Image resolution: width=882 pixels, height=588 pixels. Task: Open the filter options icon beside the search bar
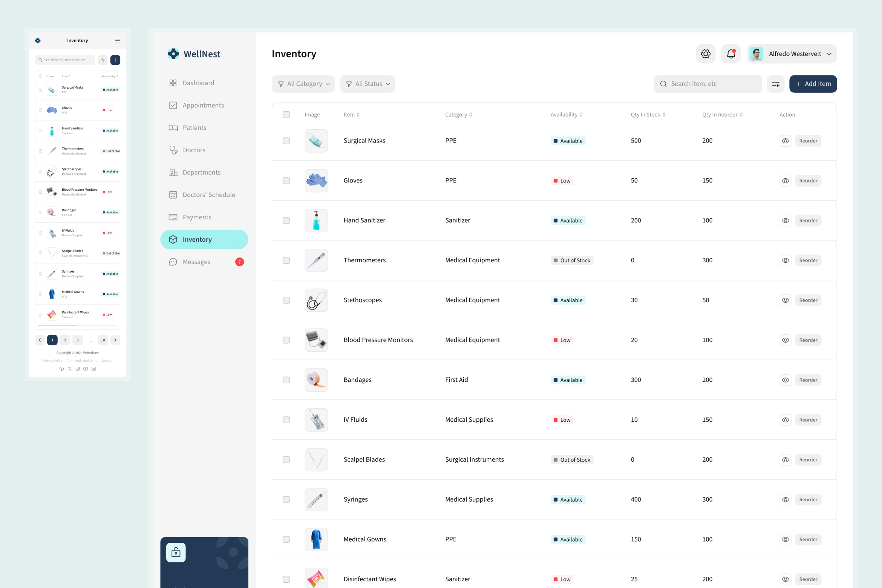(x=775, y=84)
